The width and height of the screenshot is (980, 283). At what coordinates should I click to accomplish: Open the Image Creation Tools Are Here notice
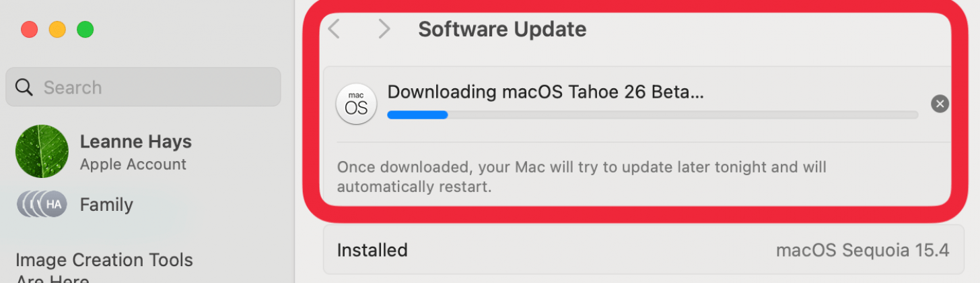tap(104, 267)
